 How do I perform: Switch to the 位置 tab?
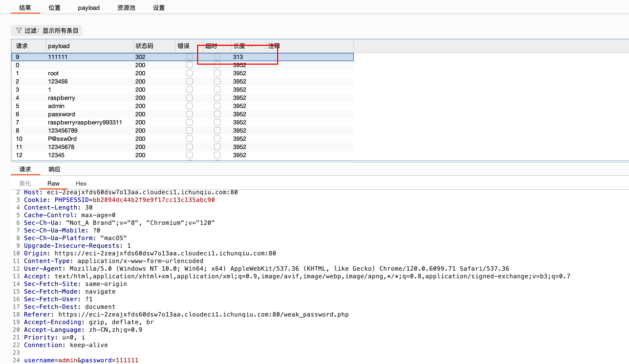54,8
